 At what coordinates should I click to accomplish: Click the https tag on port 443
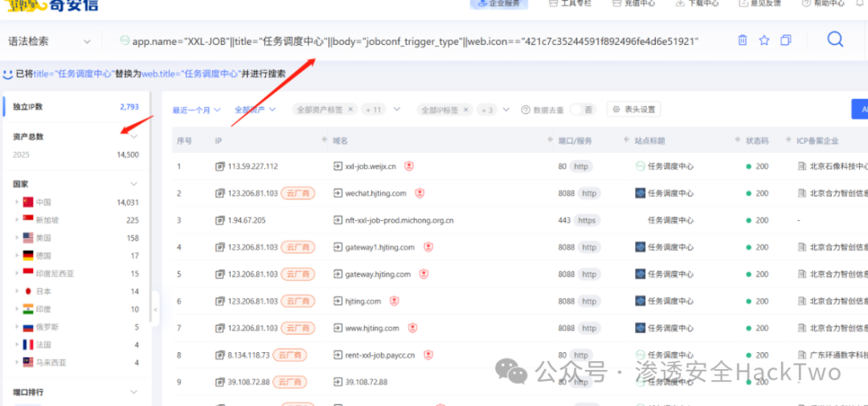(587, 220)
